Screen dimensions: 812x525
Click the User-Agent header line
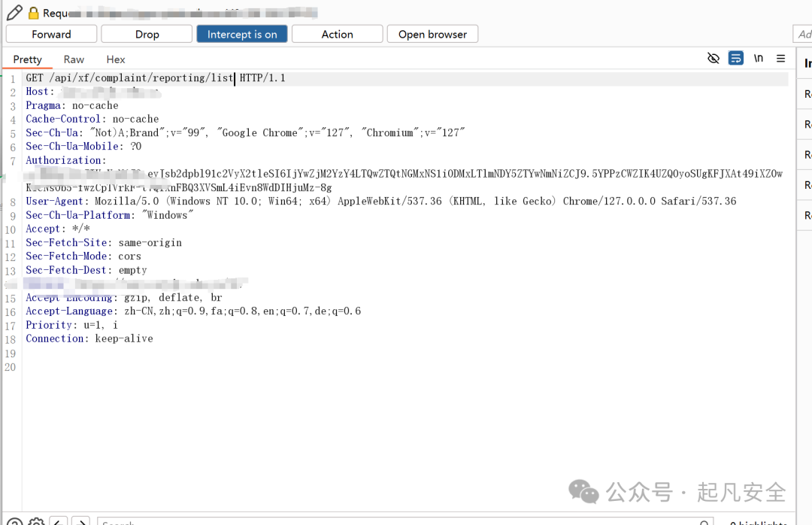pos(381,201)
